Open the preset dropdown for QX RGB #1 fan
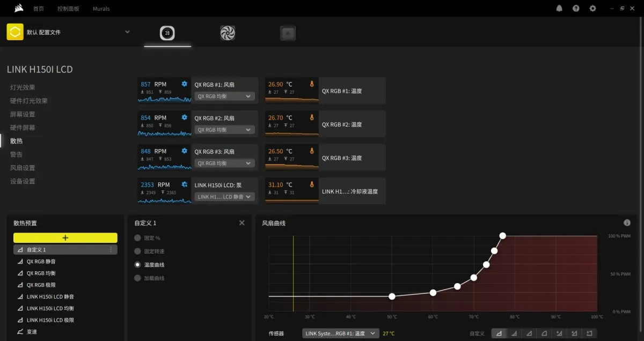Screen dimensions: 644x341 pyautogui.click(x=224, y=97)
